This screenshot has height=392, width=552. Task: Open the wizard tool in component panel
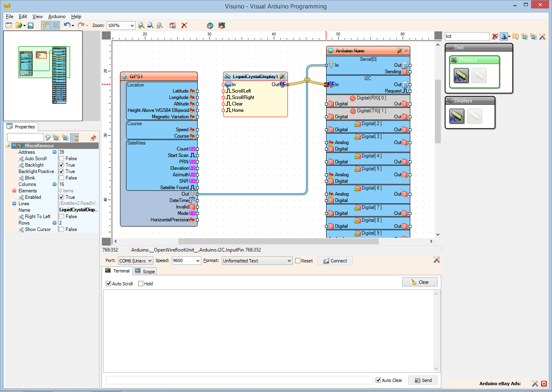[504, 36]
